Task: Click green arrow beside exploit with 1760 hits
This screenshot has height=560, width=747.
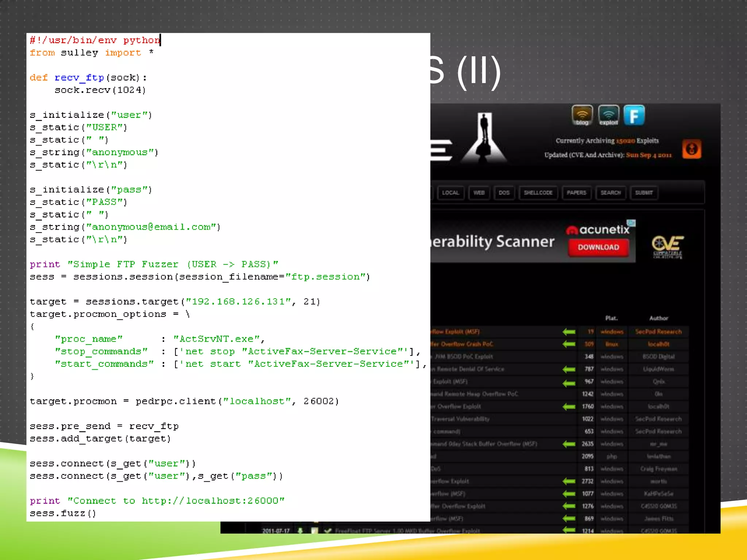Action: pyautogui.click(x=569, y=407)
